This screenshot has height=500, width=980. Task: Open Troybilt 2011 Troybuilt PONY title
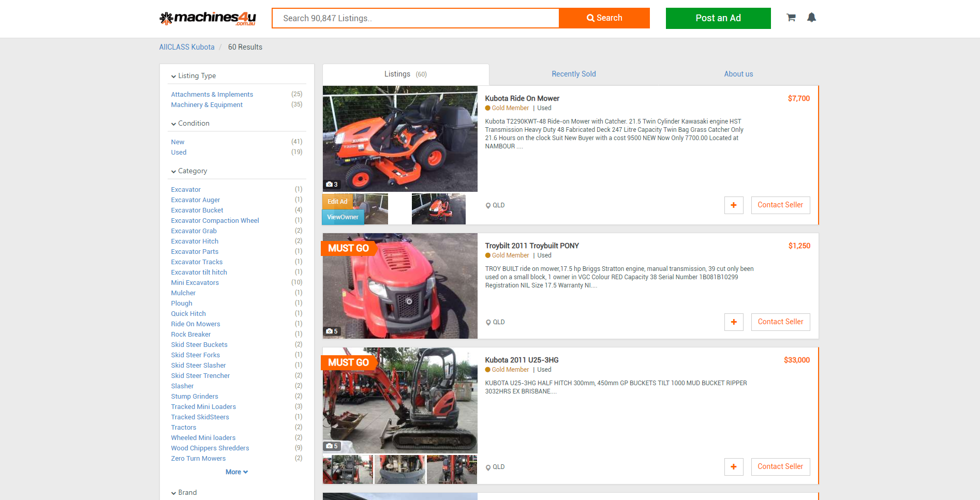coord(532,246)
